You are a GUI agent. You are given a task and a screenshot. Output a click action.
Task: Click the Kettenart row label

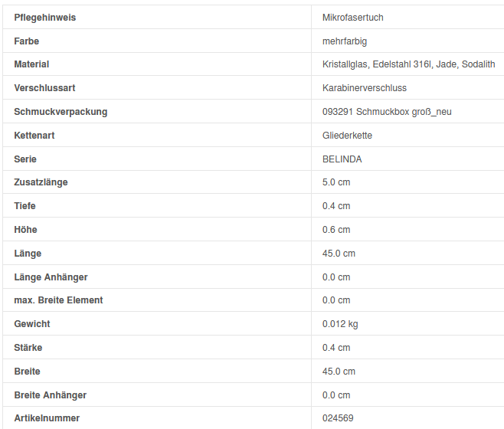[x=34, y=136]
